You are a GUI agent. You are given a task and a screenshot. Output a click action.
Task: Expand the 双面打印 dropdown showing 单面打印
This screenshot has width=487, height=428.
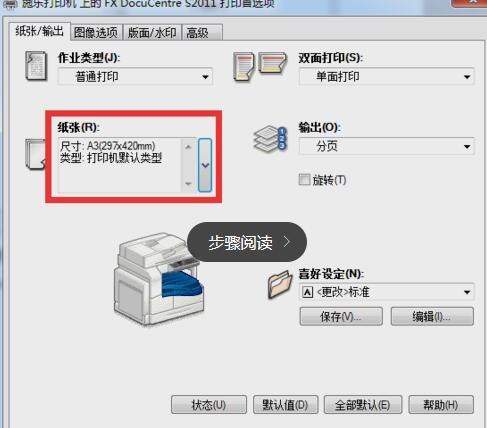coord(387,77)
